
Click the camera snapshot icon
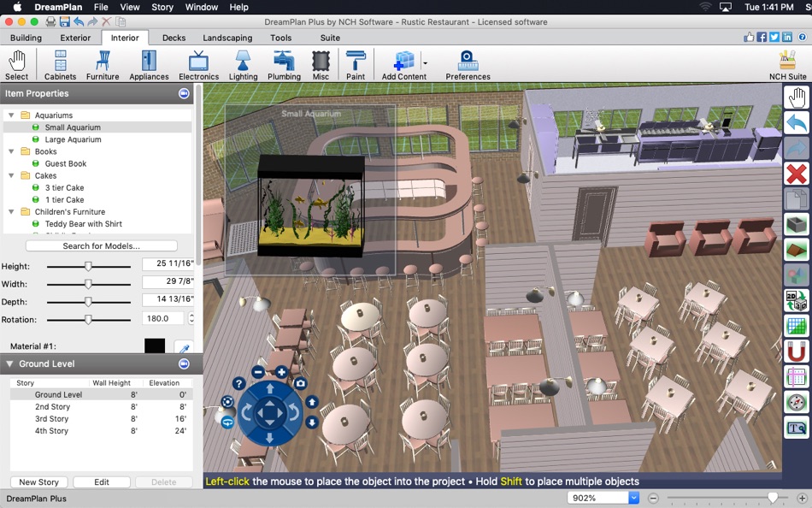pyautogui.click(x=300, y=384)
